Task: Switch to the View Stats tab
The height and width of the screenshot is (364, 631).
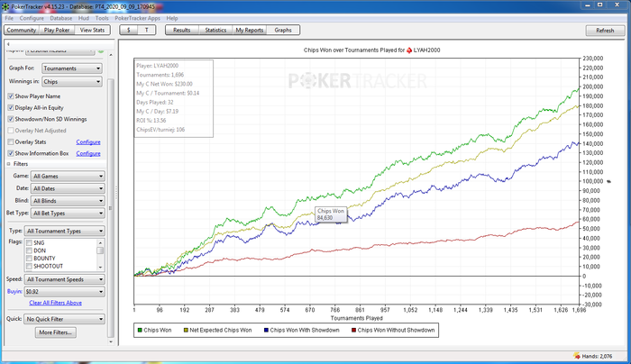Action: click(92, 30)
